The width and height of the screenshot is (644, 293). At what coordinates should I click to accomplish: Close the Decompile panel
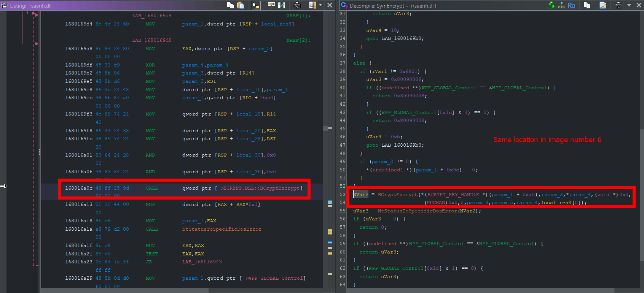pos(639,5)
